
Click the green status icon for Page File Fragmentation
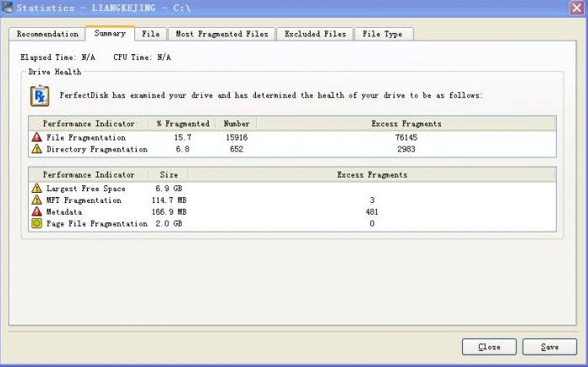click(x=37, y=223)
